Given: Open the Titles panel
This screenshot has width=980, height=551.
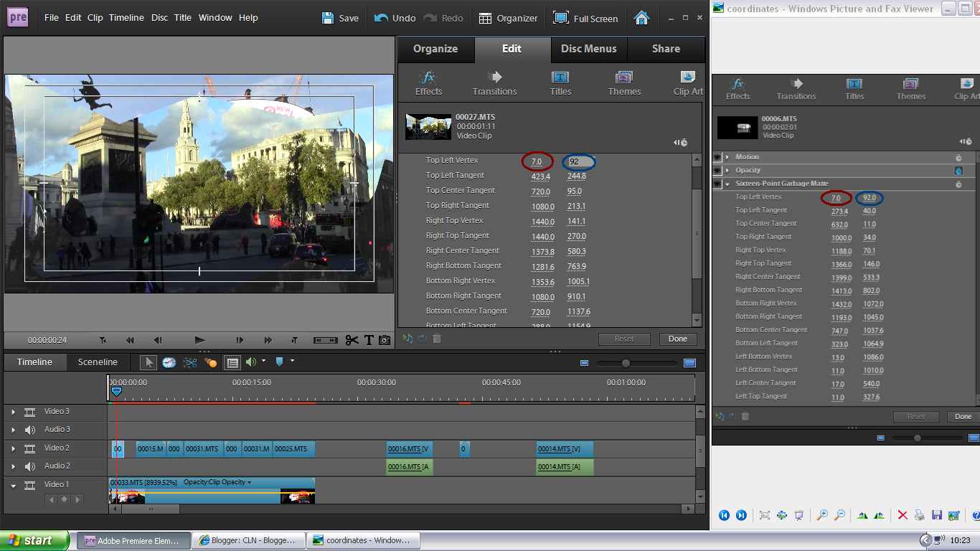Looking at the screenshot, I should pos(560,83).
